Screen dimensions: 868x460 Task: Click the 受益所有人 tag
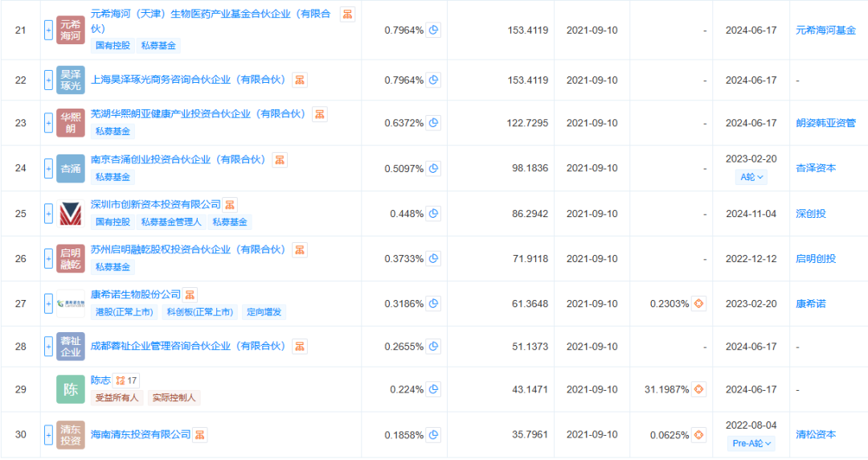pyautogui.click(x=117, y=398)
